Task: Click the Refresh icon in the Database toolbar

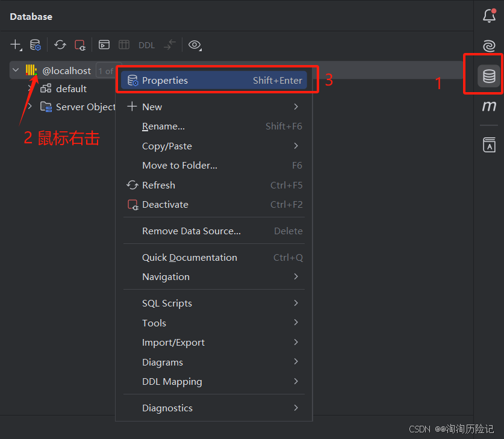Action: click(62, 45)
